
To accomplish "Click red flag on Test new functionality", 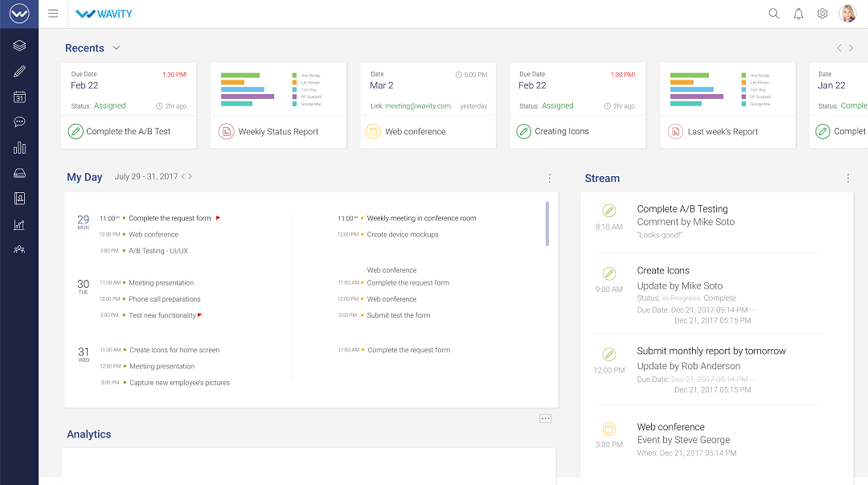I will tap(199, 314).
